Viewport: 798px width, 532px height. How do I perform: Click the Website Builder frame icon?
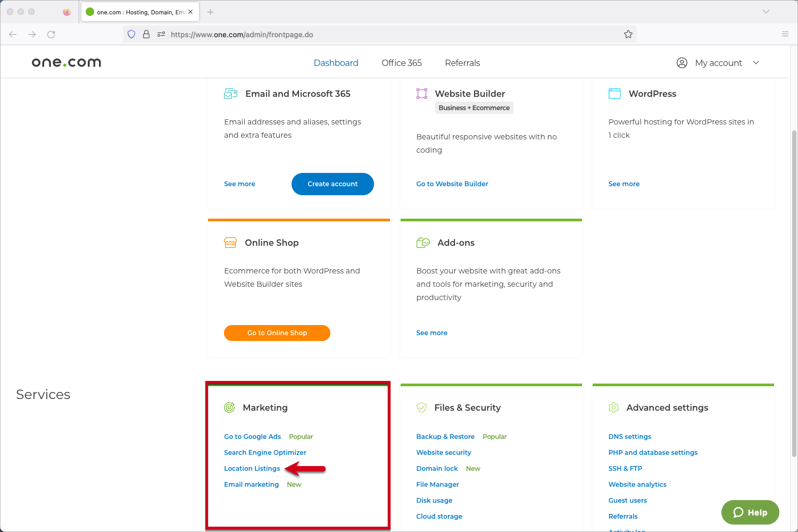click(x=422, y=94)
